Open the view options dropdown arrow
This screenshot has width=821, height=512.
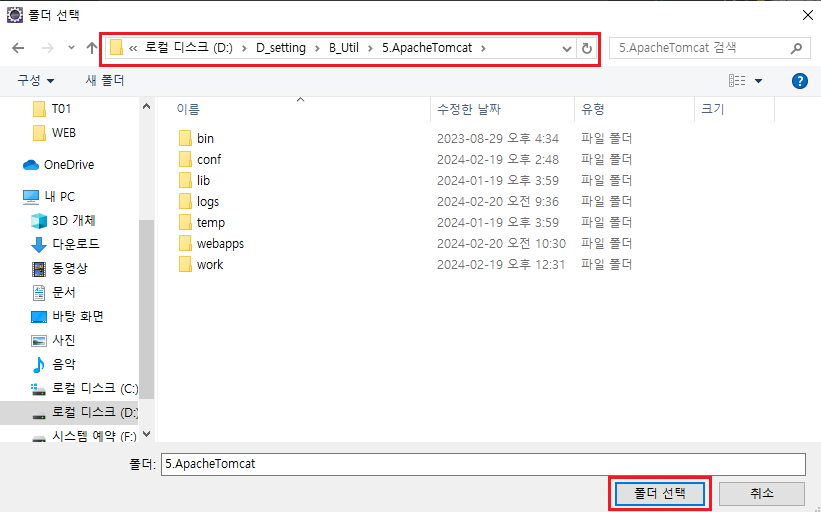(x=758, y=81)
